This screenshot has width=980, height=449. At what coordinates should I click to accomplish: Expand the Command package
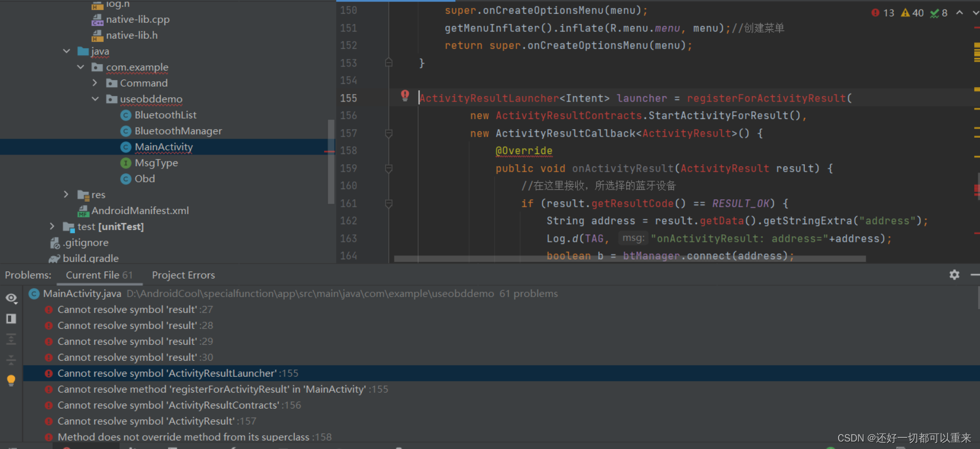point(95,83)
